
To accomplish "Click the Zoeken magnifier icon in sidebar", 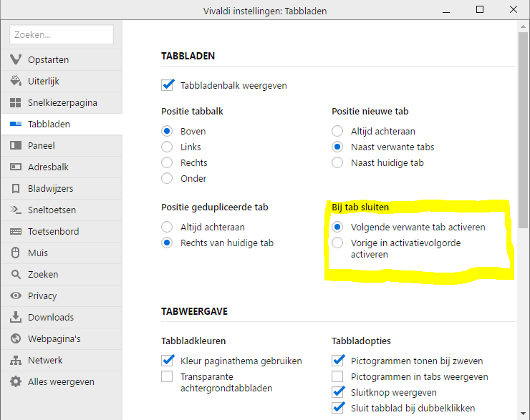I will (x=16, y=274).
